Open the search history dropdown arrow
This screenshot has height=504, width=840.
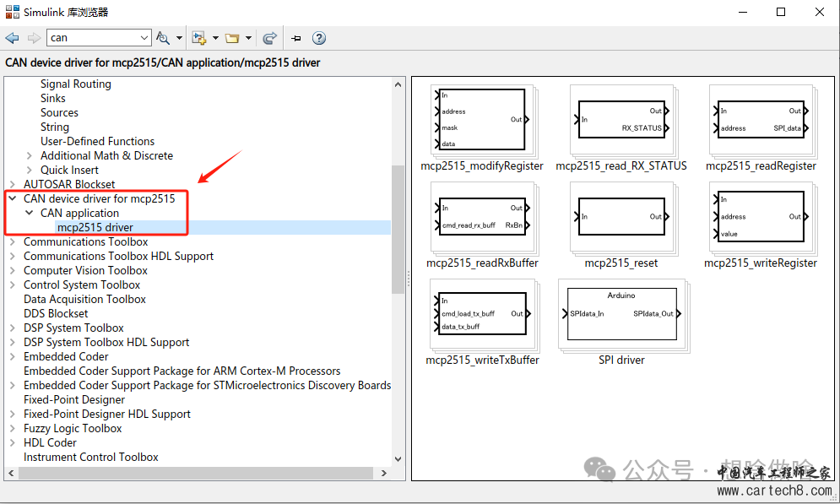tap(144, 38)
